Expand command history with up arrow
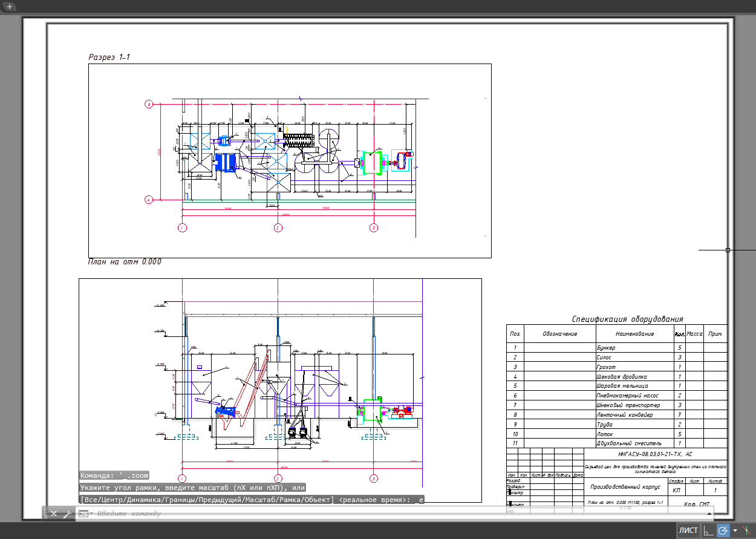The width and height of the screenshot is (756, 539). (708, 514)
